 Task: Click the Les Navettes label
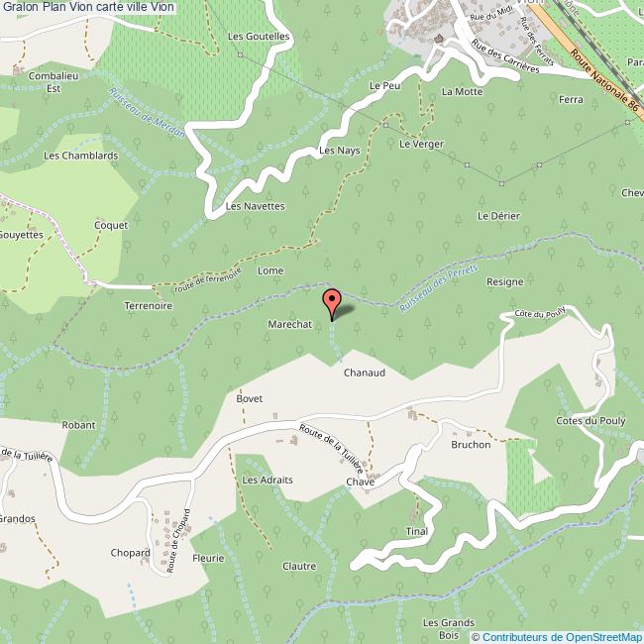(x=255, y=206)
